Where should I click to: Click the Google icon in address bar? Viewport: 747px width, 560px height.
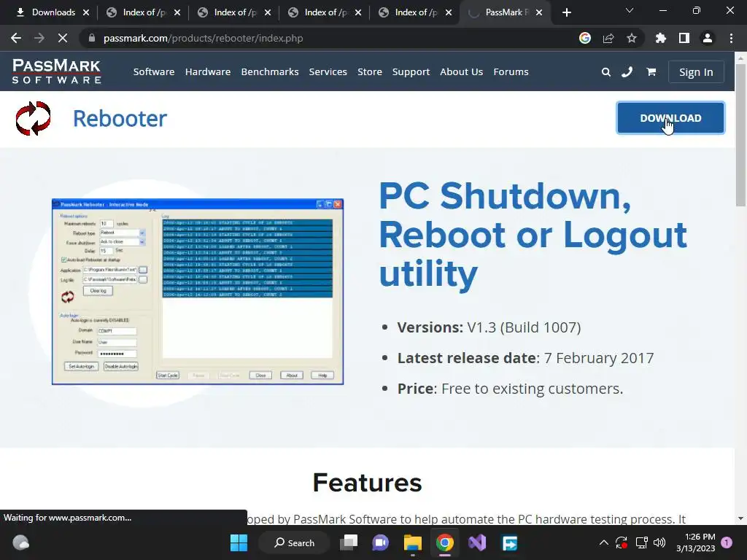tap(584, 38)
